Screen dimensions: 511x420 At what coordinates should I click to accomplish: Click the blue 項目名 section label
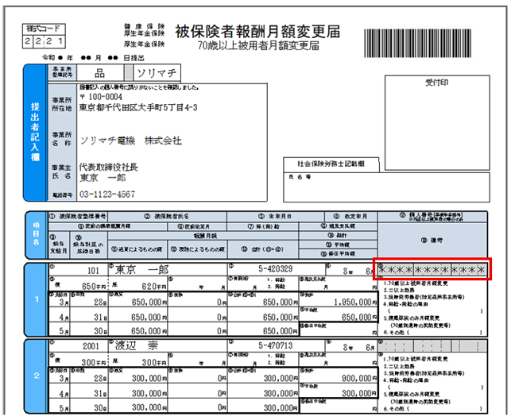tap(37, 234)
